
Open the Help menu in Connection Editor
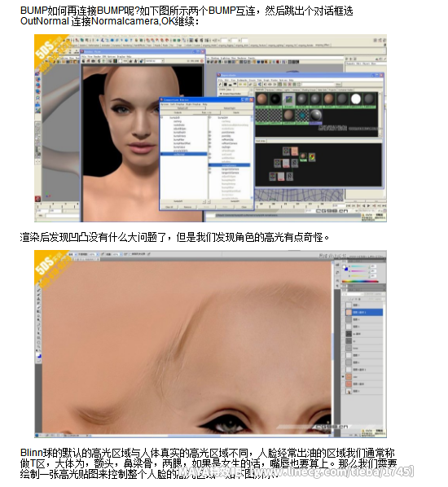(204, 104)
